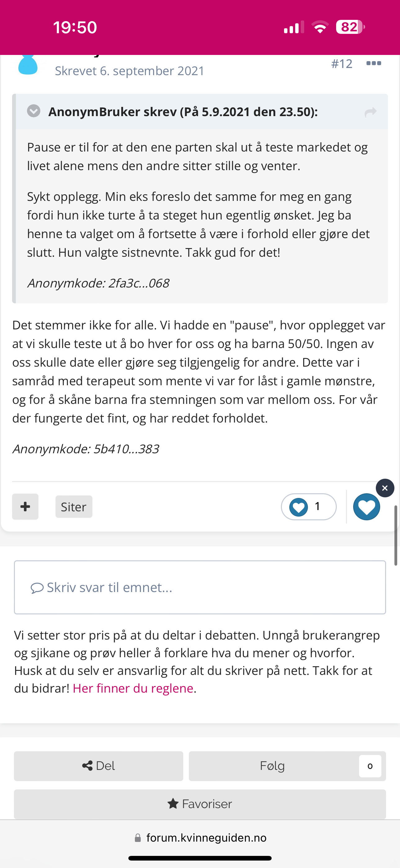Tap the blue user avatar
Image resolution: width=400 pixels, height=868 pixels.
tap(28, 64)
